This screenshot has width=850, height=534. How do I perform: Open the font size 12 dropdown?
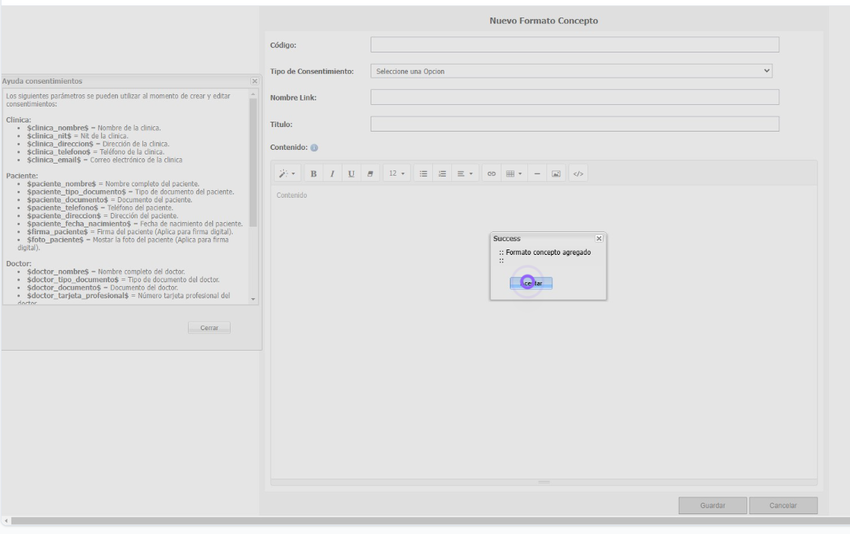396,173
